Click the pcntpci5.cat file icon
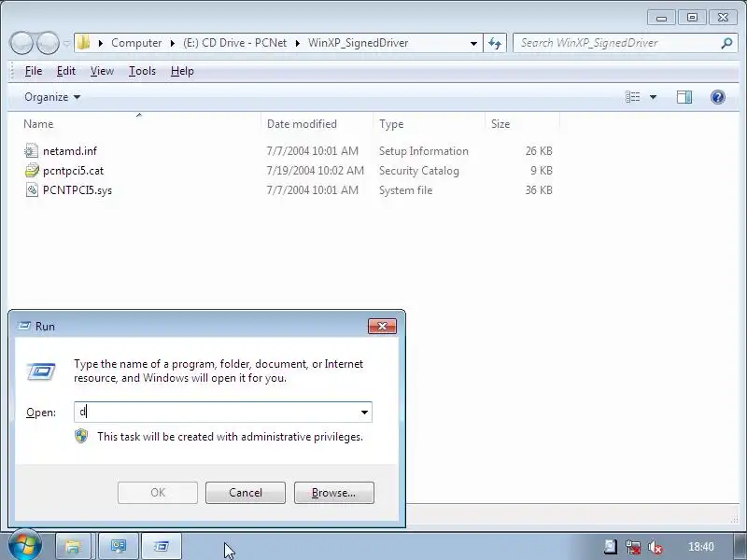The width and height of the screenshot is (747, 560). click(32, 171)
